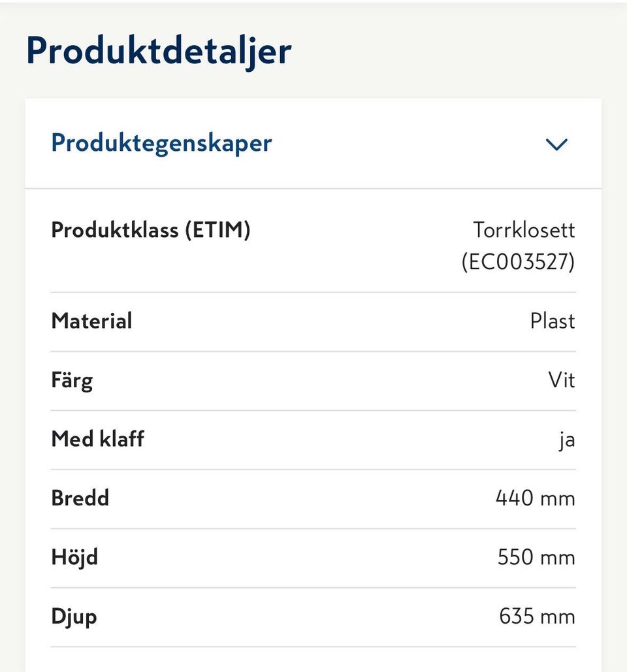Viewport: 627px width, 672px height.
Task: Select the Produktklass label
Action: [x=114, y=230]
